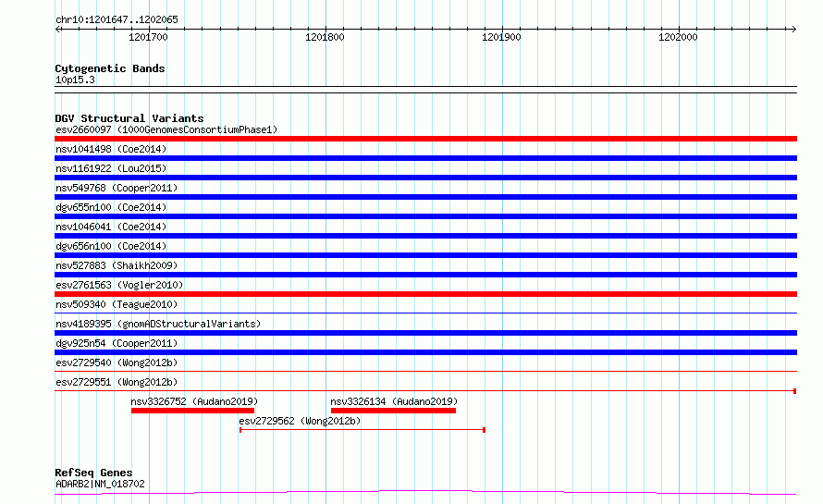The image size is (823, 504).
Task: Click the 1201700 ruler position label
Action: click(x=148, y=37)
